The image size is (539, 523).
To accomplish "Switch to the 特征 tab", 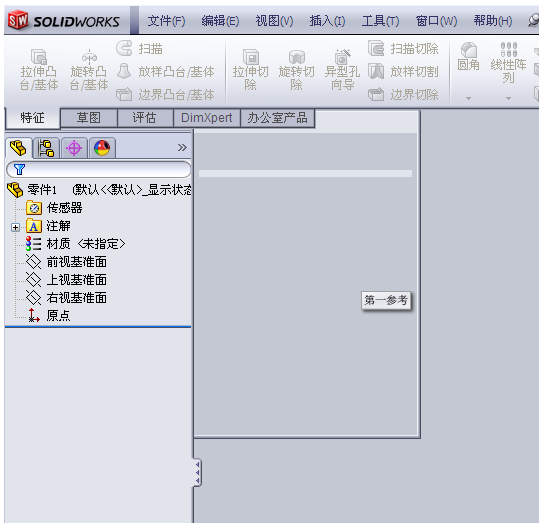I will point(33,118).
